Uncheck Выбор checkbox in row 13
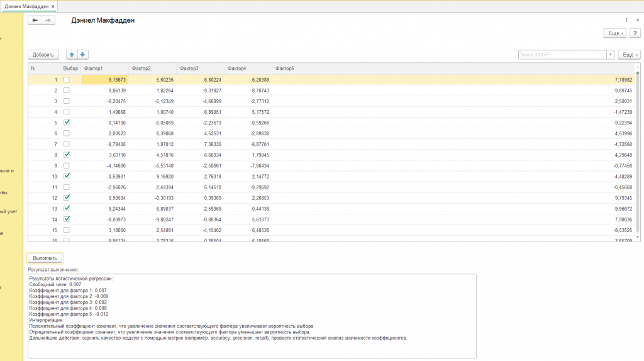The width and height of the screenshot is (644, 361). coord(67,209)
